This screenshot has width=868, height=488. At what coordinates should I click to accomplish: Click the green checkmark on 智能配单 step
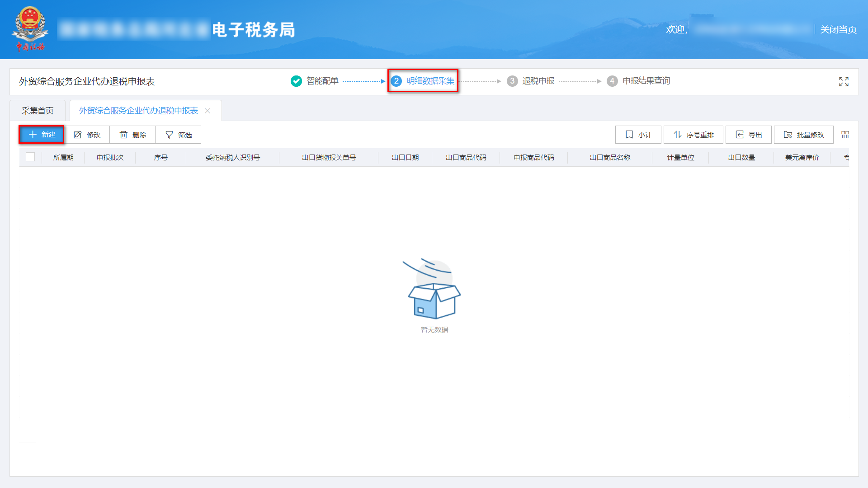pyautogui.click(x=296, y=81)
